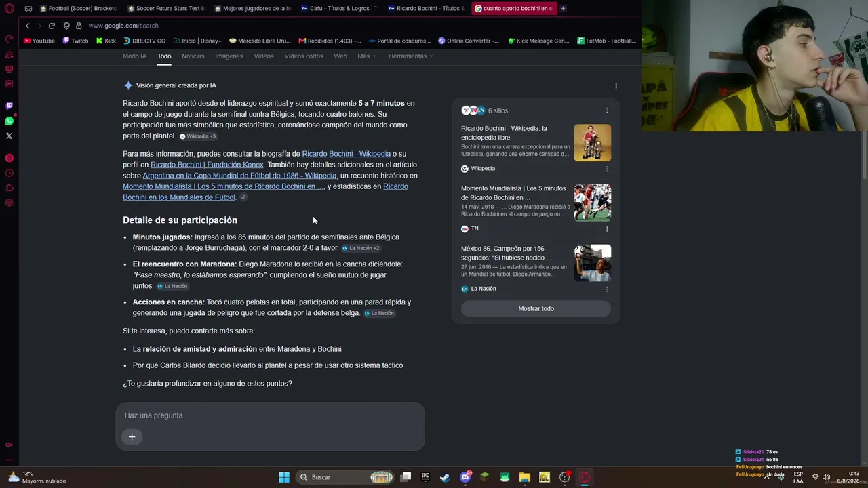
Task: Open sidebar Settings gear icon
Action: (x=9, y=203)
